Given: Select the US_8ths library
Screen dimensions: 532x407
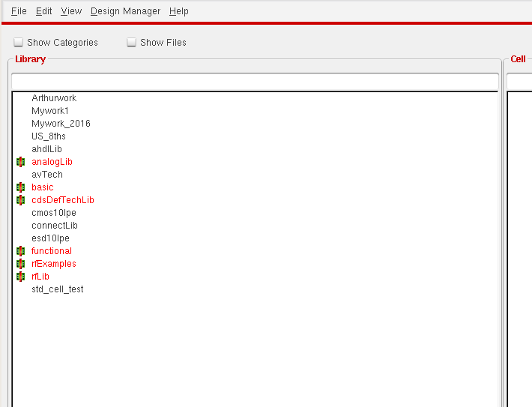Looking at the screenshot, I should [48, 136].
